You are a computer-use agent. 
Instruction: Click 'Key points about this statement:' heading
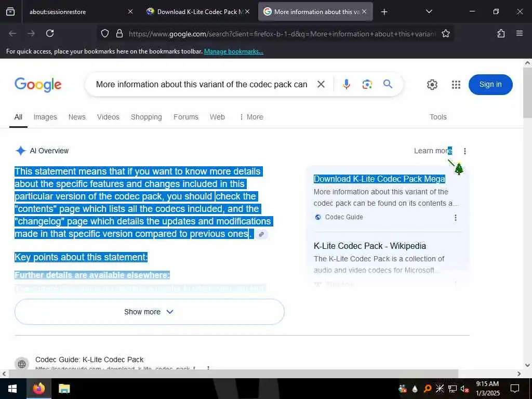coord(81,257)
